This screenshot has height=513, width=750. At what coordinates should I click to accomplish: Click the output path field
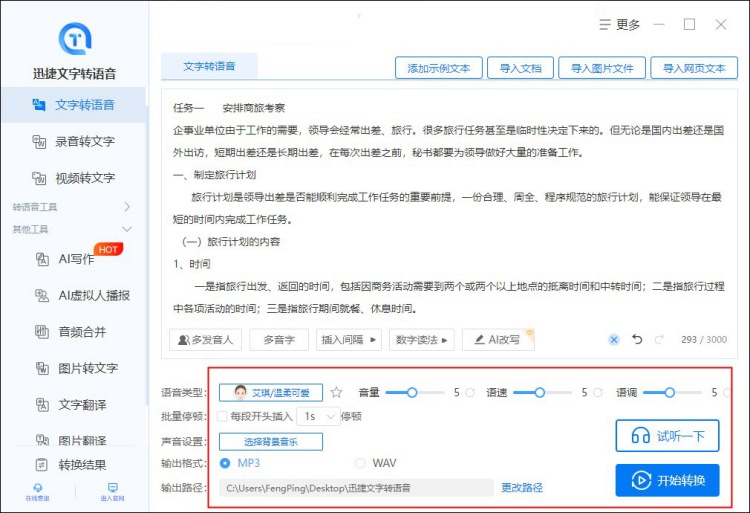pyautogui.click(x=356, y=488)
